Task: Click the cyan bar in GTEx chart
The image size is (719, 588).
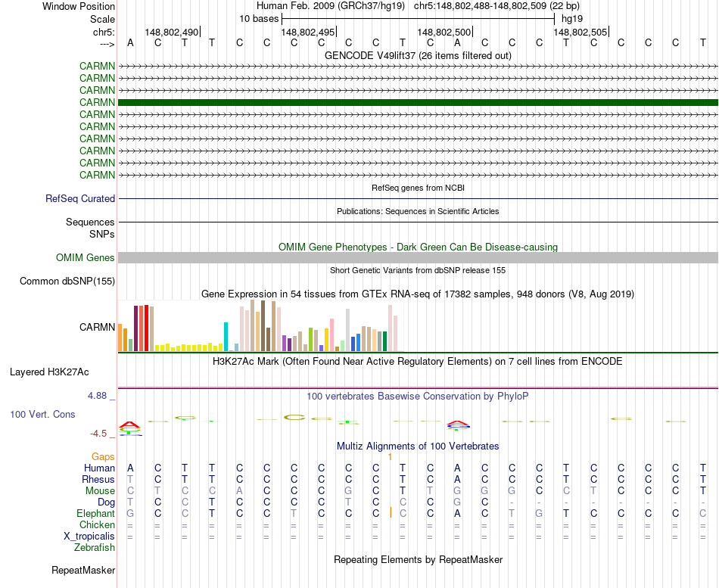Action: pos(226,337)
